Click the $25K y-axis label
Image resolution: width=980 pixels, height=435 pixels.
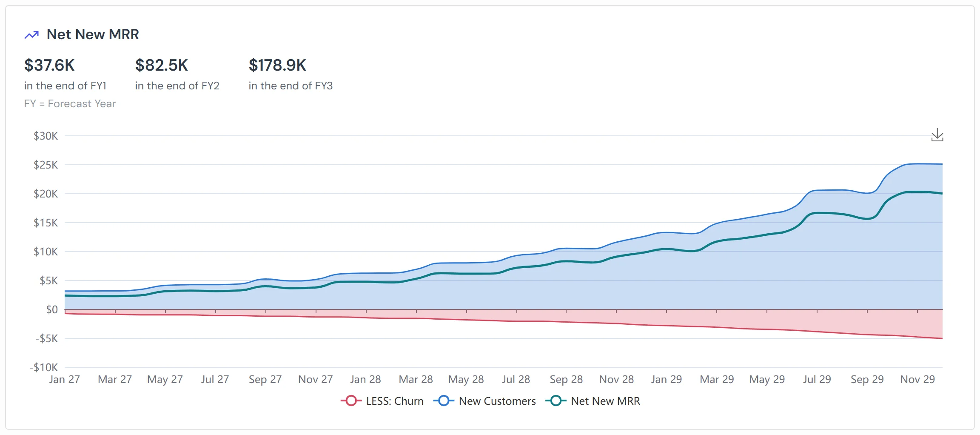pos(46,165)
